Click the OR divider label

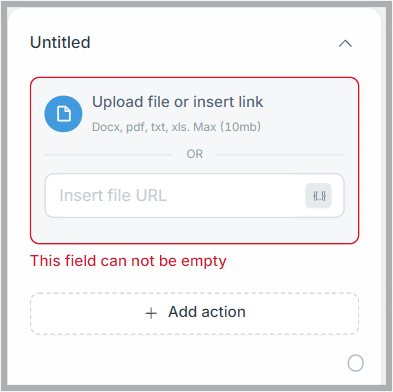tap(195, 154)
